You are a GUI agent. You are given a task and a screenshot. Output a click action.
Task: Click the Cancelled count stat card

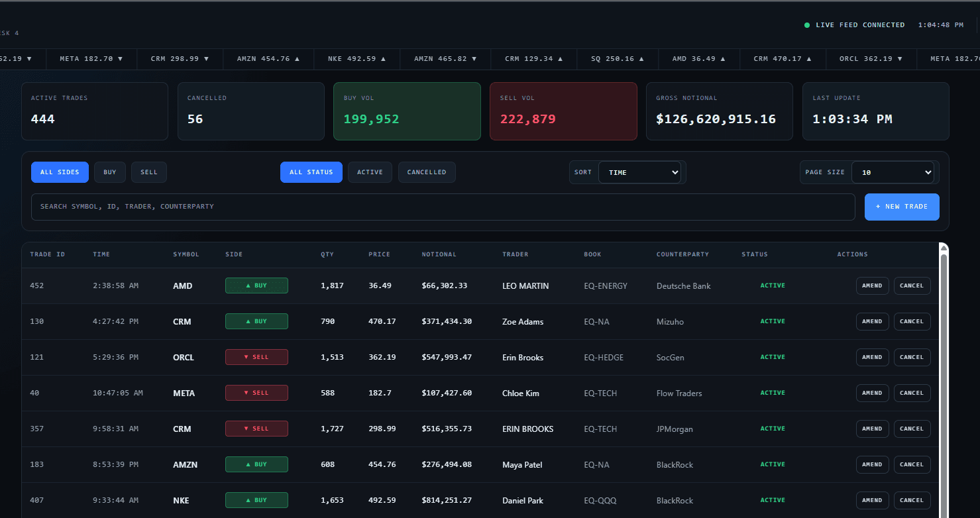(251, 111)
